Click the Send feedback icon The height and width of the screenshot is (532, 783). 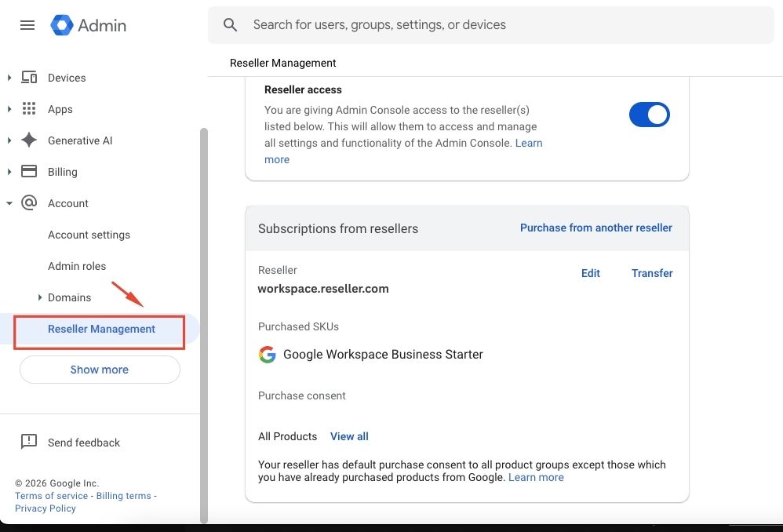click(29, 442)
